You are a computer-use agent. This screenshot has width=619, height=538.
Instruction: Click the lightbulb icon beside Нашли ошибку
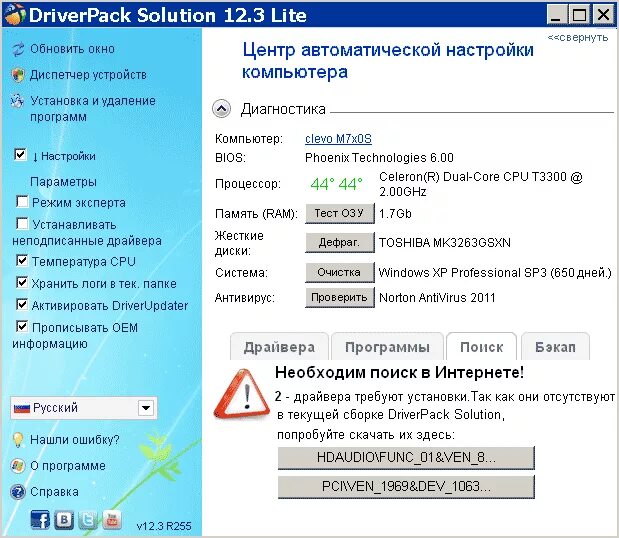(x=18, y=440)
